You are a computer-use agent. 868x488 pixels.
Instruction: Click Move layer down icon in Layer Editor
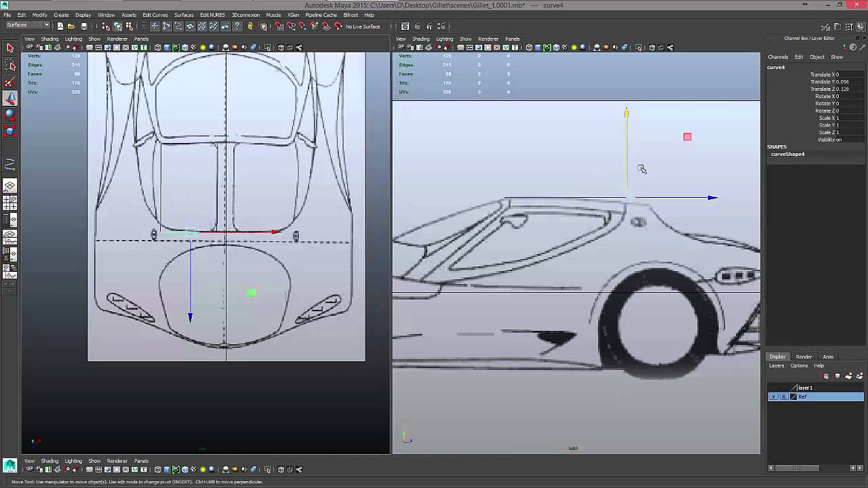click(x=837, y=375)
